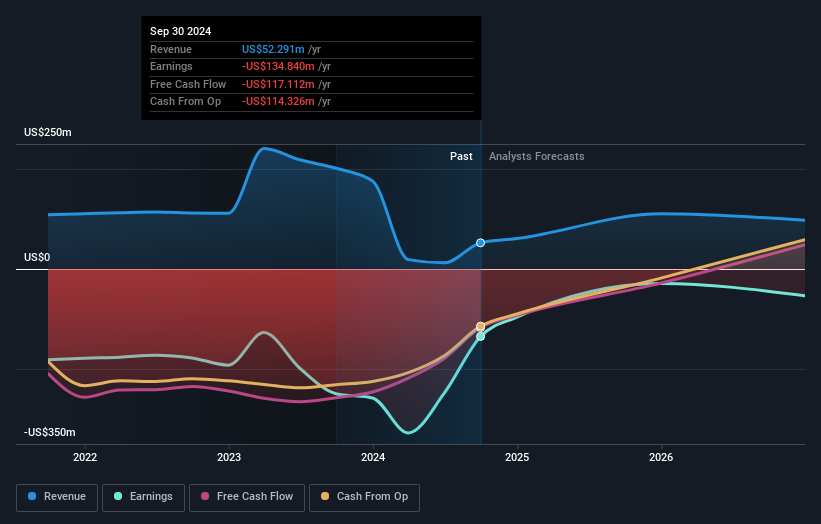821x524 pixels.
Task: Click the Sep 30 2024 tooltip date
Action: (180, 31)
